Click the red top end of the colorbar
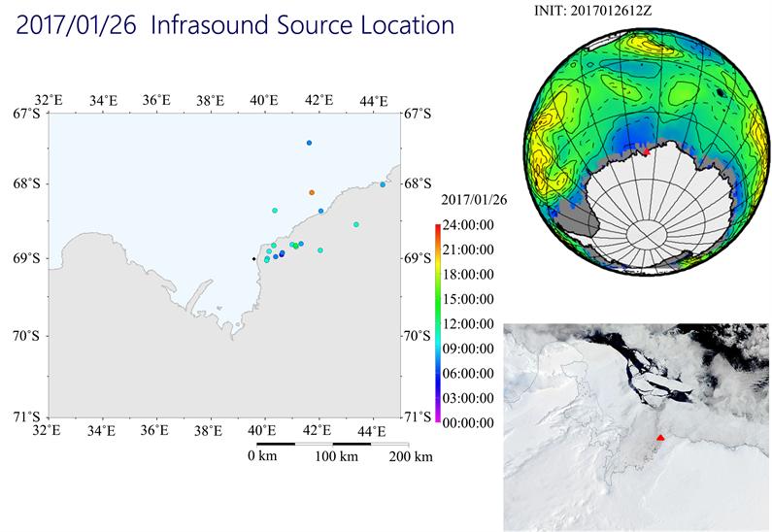The width and height of the screenshot is (772, 532). [x=438, y=226]
